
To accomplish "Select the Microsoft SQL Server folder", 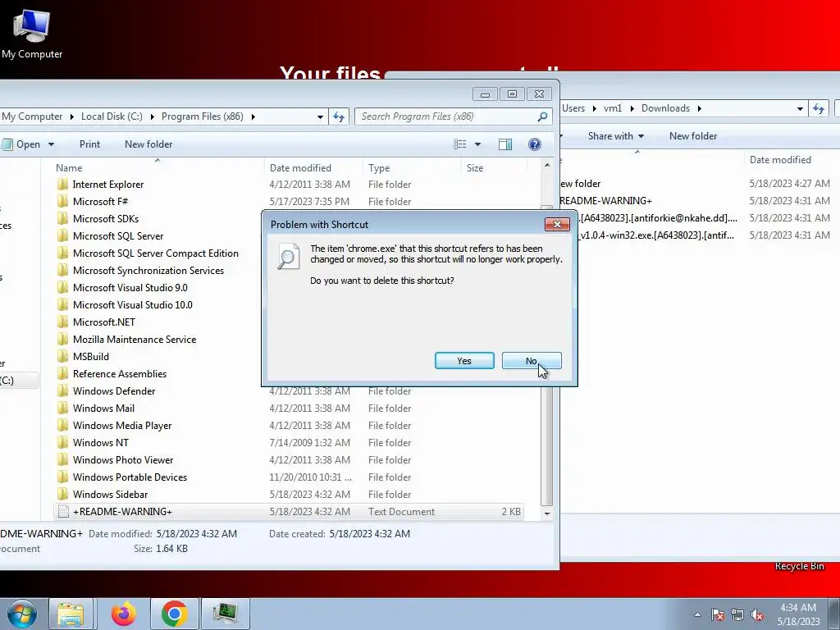I will (118, 235).
